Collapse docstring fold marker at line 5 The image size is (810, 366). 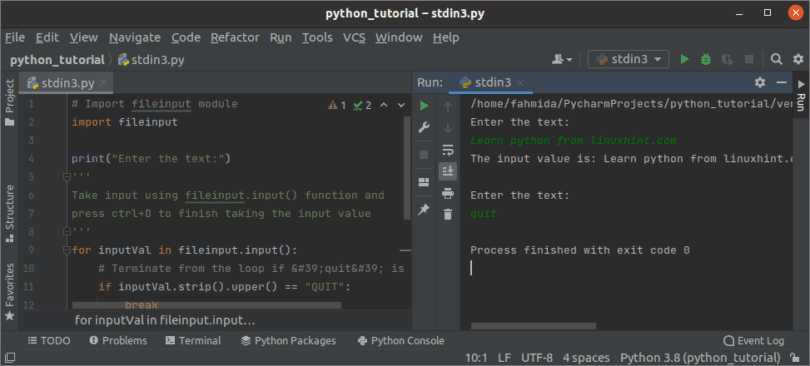66,177
